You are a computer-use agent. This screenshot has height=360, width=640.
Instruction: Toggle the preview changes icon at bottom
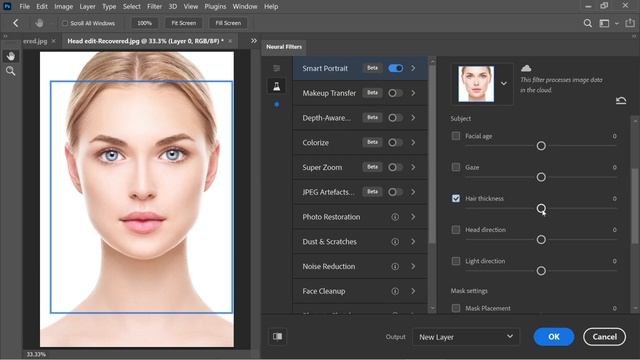[x=278, y=336]
